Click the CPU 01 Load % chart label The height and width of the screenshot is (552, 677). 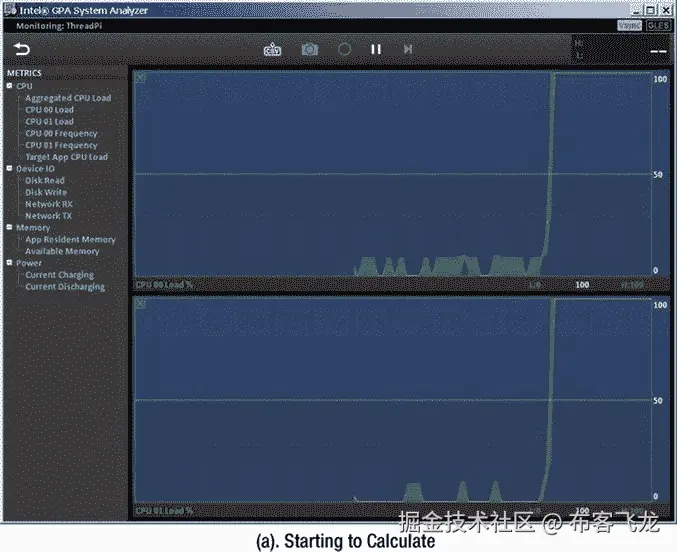[x=164, y=511]
